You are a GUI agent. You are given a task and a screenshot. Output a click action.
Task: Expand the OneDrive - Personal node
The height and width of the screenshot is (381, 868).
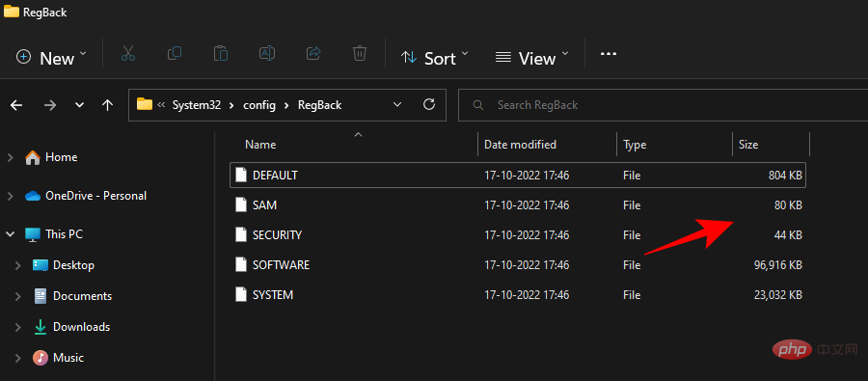coord(10,196)
